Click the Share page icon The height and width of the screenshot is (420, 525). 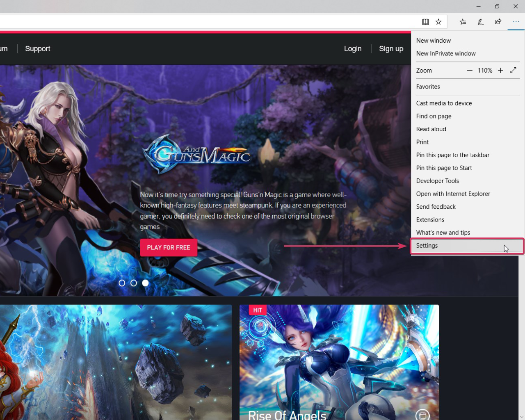[x=498, y=22]
